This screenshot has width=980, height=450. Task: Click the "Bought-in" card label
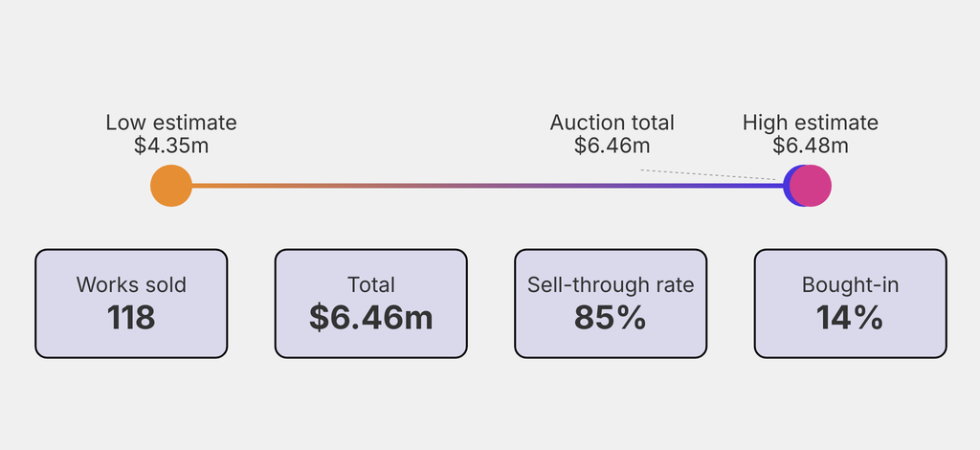[850, 284]
